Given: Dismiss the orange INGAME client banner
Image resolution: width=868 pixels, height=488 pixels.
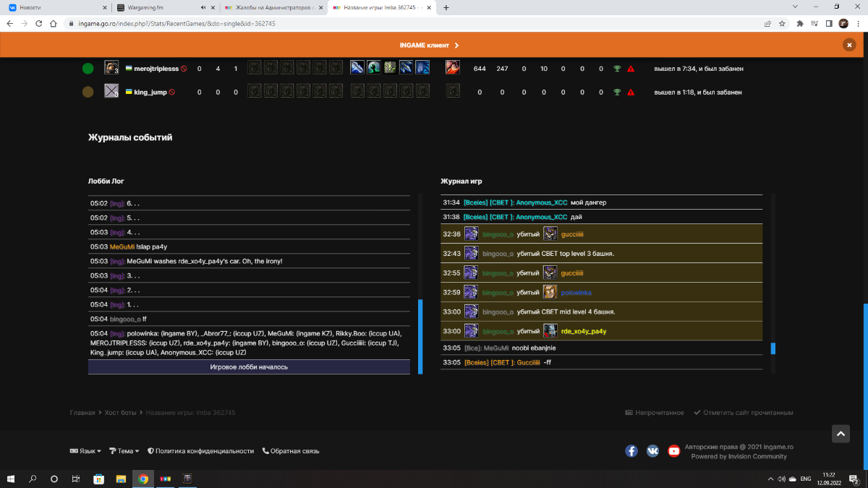Looking at the screenshot, I should [x=848, y=45].
